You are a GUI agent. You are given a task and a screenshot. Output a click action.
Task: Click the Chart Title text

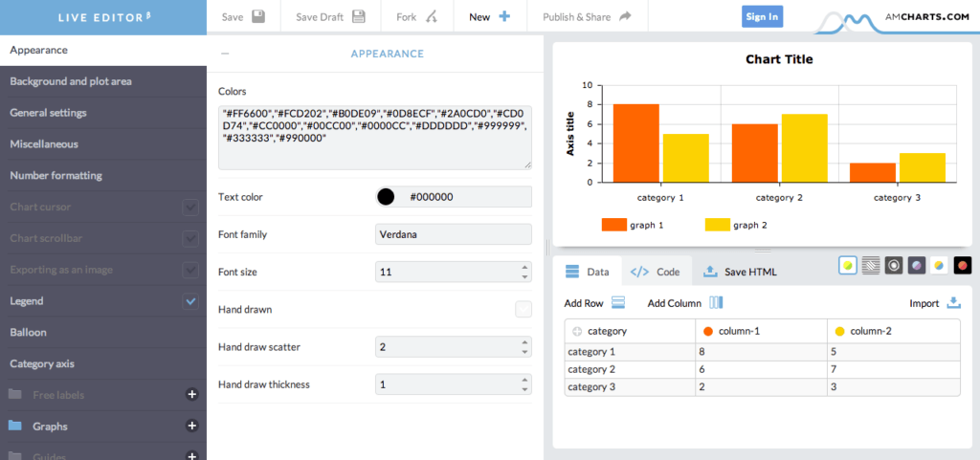pyautogui.click(x=779, y=59)
